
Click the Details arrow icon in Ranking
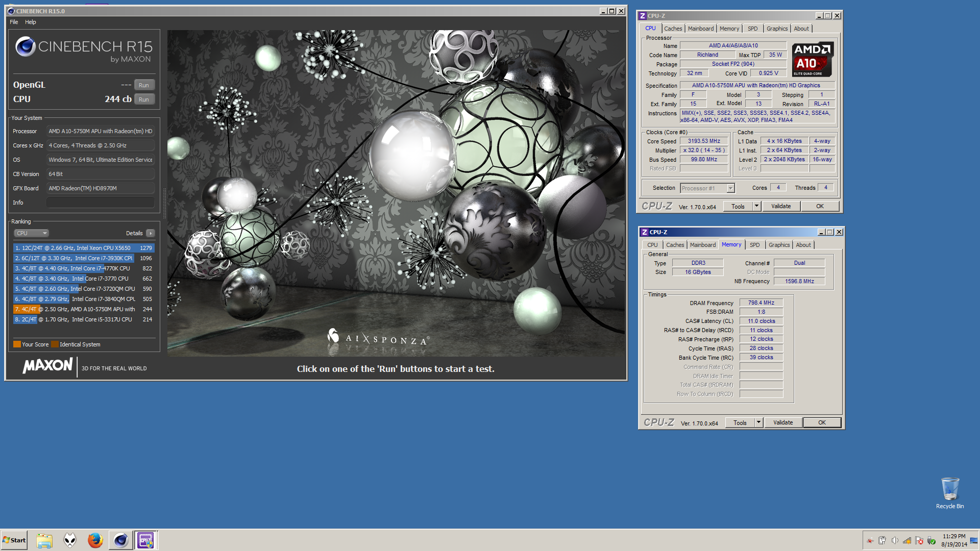pyautogui.click(x=151, y=233)
